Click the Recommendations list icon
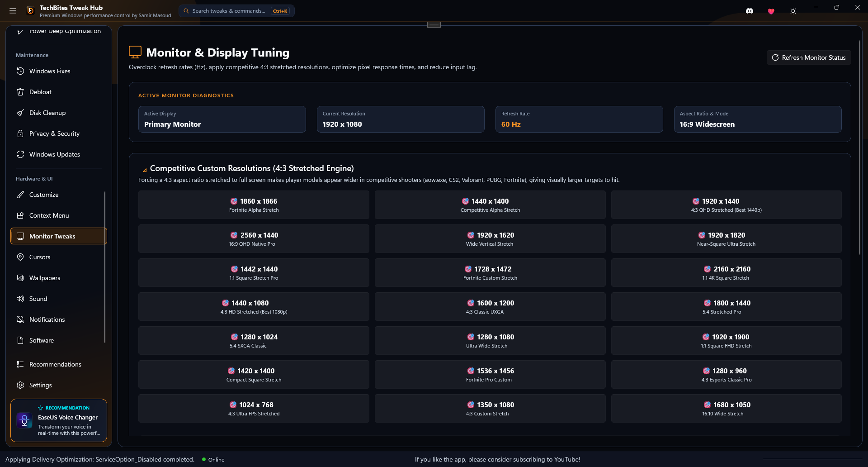Screen dimensions: 868x467 pyautogui.click(x=20, y=364)
